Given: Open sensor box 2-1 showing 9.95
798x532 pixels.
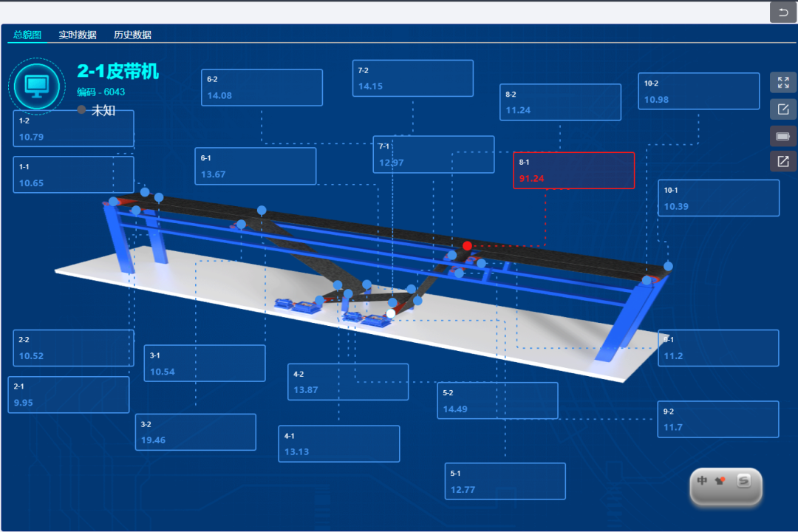Looking at the screenshot, I should point(69,395).
